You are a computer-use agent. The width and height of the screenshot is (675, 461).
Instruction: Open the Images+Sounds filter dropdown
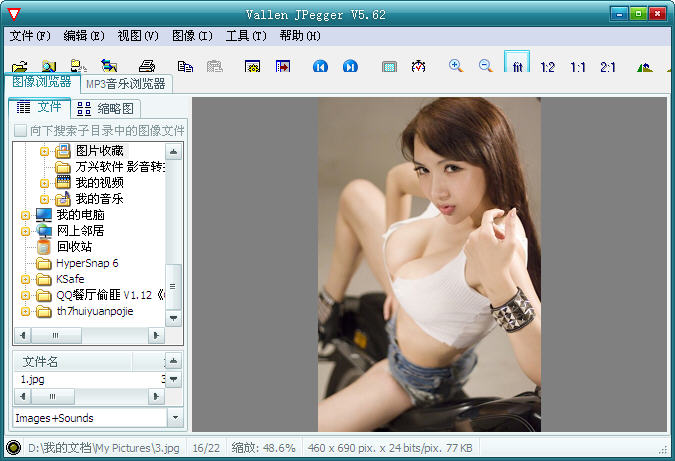pyautogui.click(x=175, y=417)
